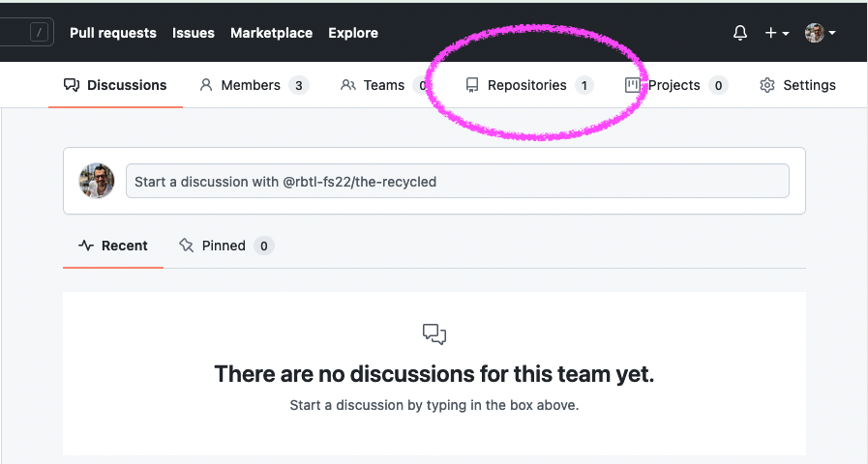The height and width of the screenshot is (464, 868).
Task: Open the user avatar menu
Action: tap(820, 33)
